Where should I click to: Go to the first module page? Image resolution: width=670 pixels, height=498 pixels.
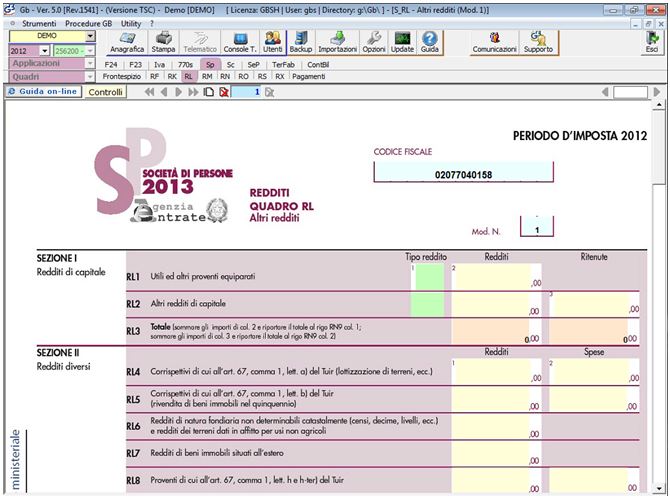tap(149, 92)
